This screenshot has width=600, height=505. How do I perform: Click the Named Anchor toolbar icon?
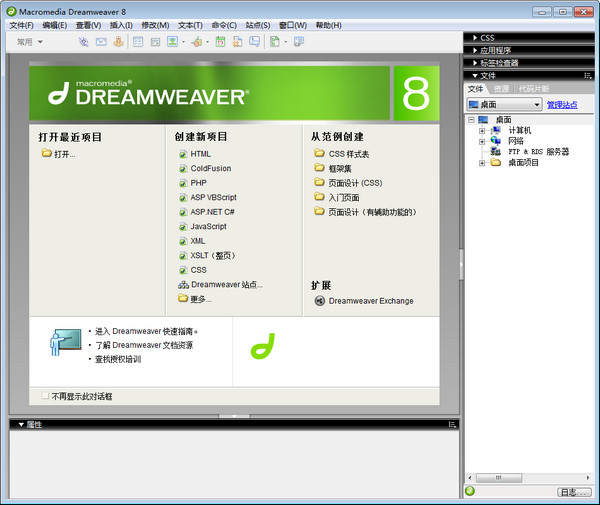coord(118,42)
